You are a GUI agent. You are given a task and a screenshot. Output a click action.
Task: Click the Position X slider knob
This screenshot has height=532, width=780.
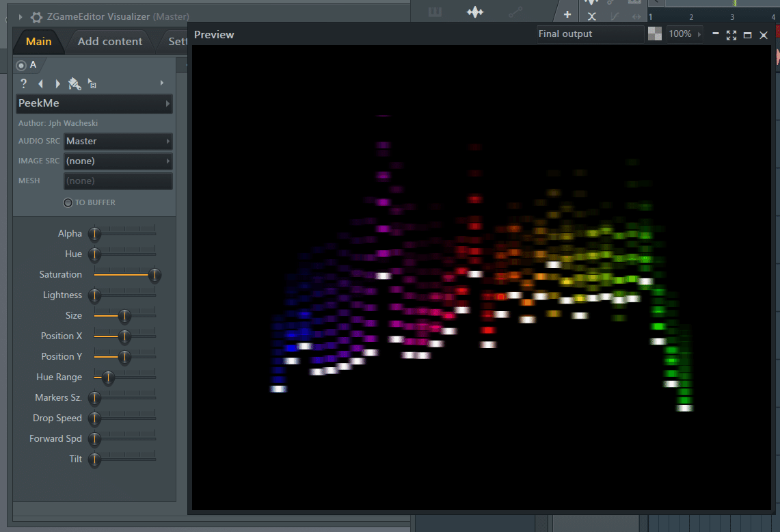(124, 336)
